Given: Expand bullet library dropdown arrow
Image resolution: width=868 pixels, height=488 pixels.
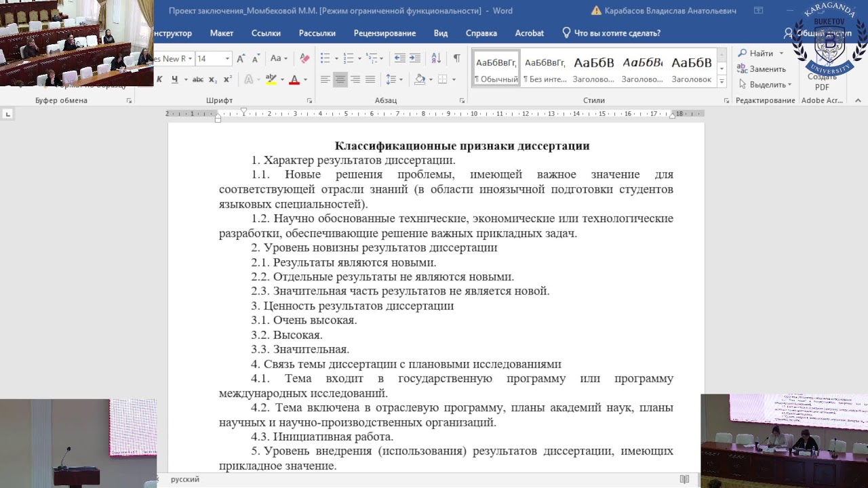Looking at the screenshot, I should click(335, 59).
